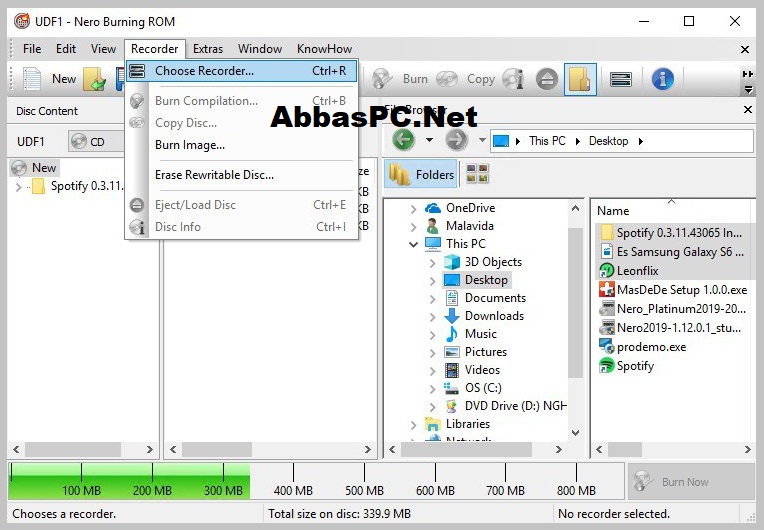Viewport: 764px width, 530px height.
Task: Click the Choose Recorder toolbar icon
Action: [x=621, y=79]
